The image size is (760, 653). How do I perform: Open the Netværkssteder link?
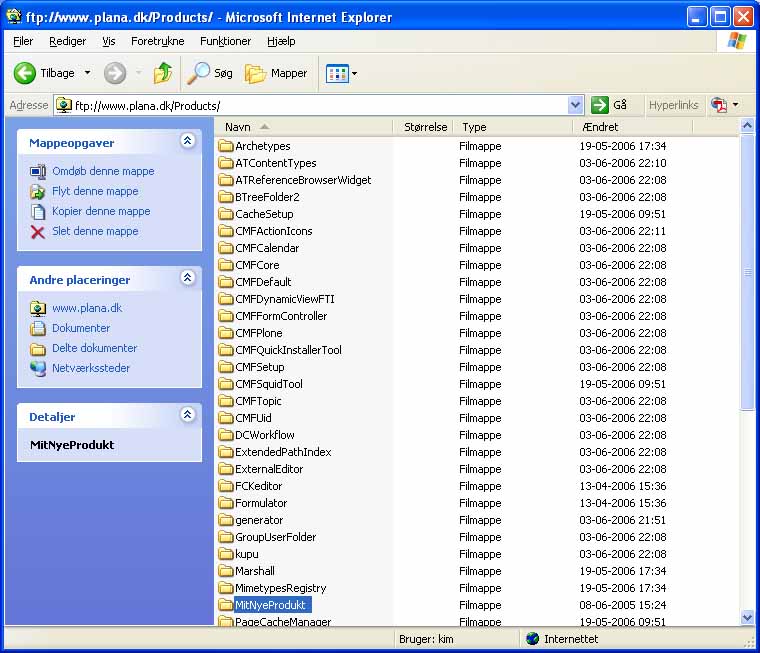click(91, 368)
